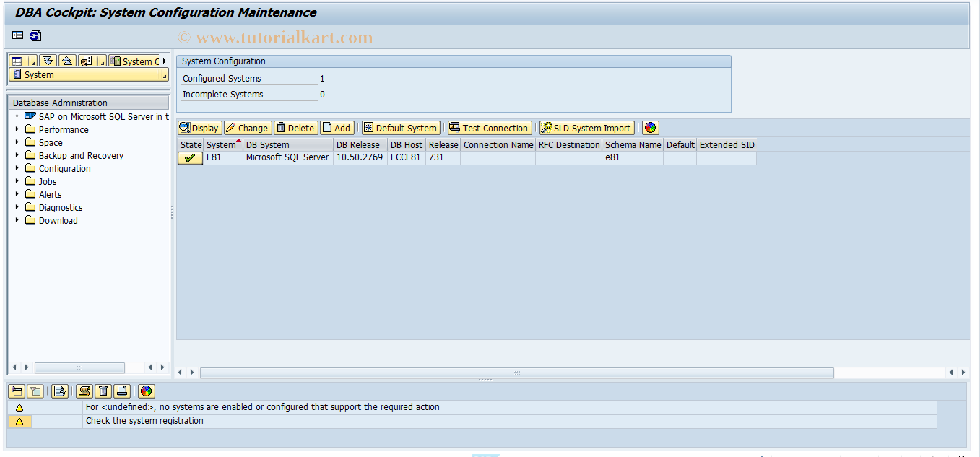The height and width of the screenshot is (457, 980).
Task: Expand the Download folder
Action: coord(17,220)
